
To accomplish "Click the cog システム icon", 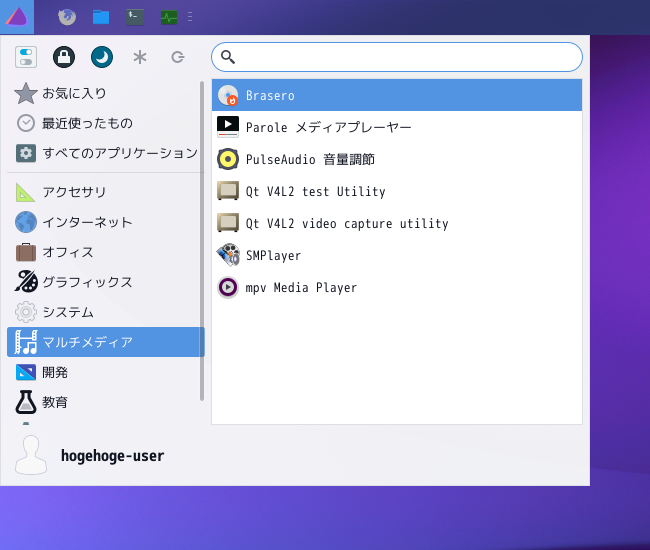I will 26,312.
